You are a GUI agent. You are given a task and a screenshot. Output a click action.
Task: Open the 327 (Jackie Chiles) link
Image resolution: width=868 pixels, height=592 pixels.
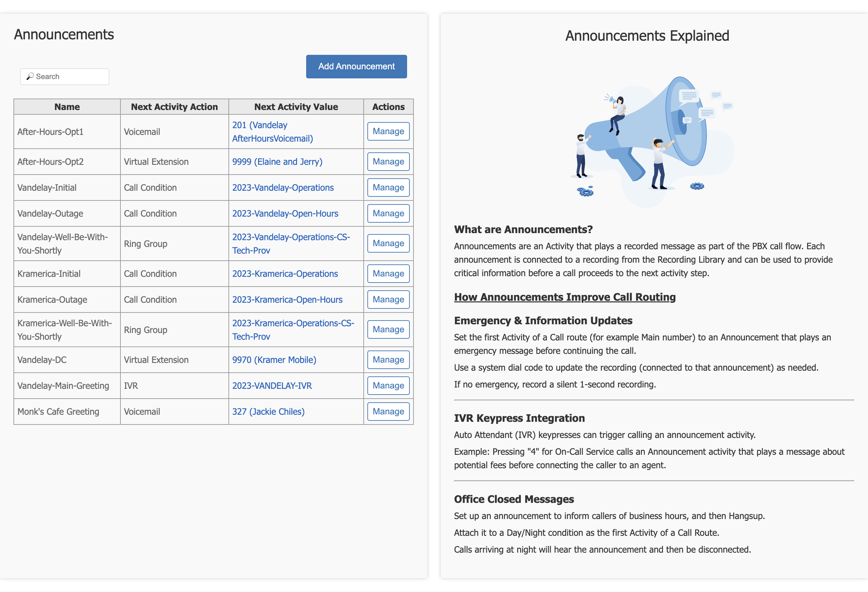tap(268, 412)
